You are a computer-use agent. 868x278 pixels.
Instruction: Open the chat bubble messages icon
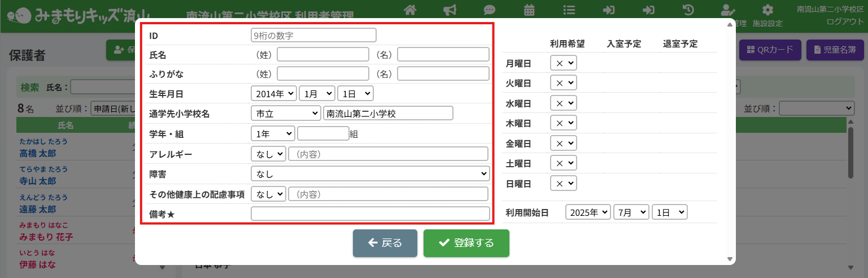489,10
